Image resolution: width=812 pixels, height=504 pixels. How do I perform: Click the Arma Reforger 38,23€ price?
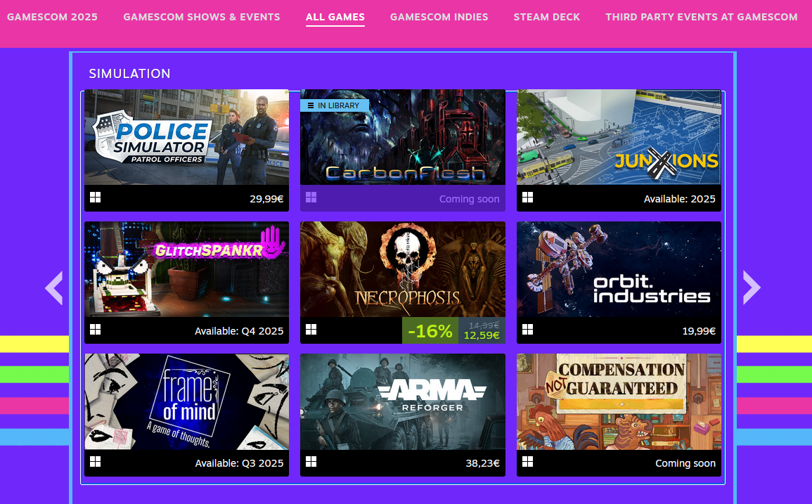click(482, 463)
